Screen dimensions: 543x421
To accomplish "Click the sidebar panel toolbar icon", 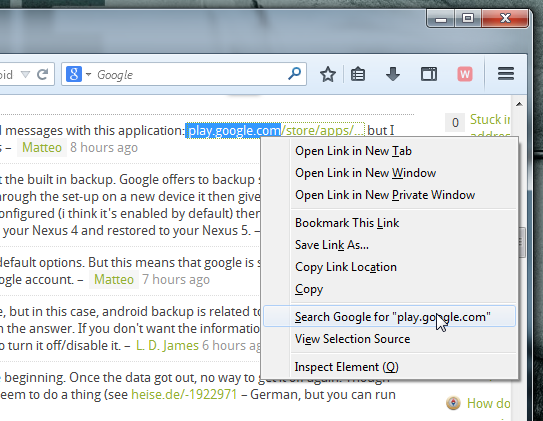I will tap(429, 74).
